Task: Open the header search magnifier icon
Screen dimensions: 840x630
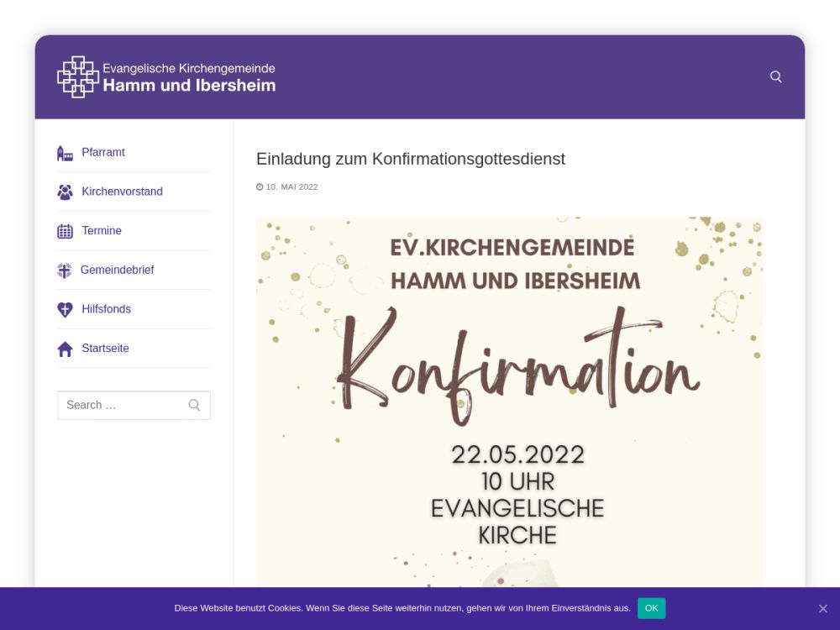Action: [776, 76]
